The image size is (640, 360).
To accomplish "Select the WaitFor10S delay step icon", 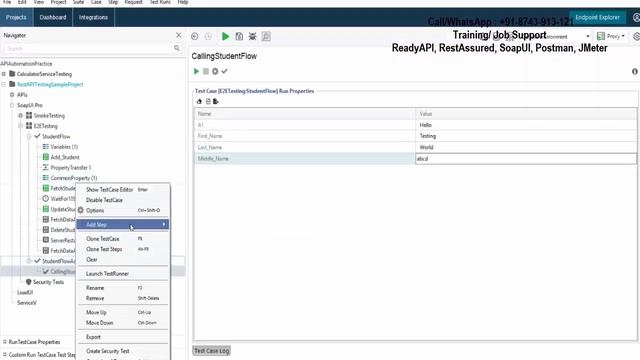I will point(46,199).
